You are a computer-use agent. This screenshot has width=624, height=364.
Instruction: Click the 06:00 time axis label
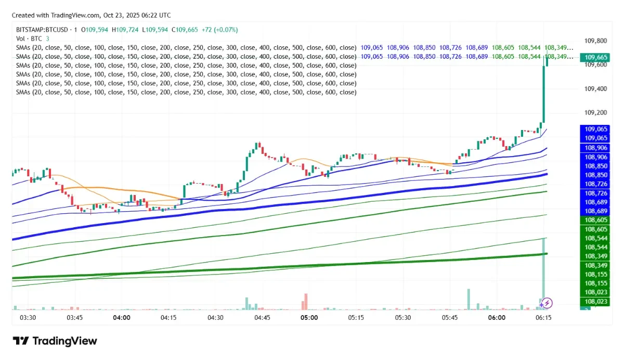[497, 318]
